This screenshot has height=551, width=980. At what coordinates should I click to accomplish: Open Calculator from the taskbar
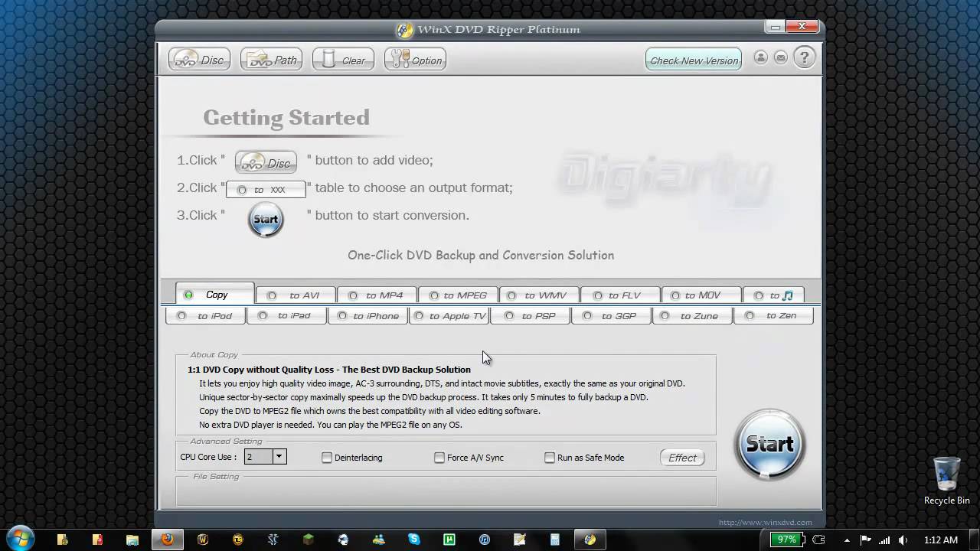[x=555, y=540]
